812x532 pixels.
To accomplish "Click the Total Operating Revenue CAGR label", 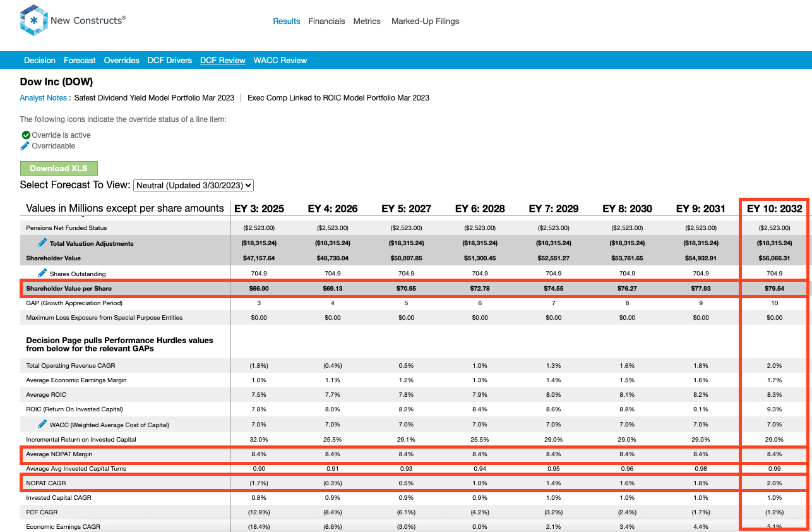I will point(70,366).
